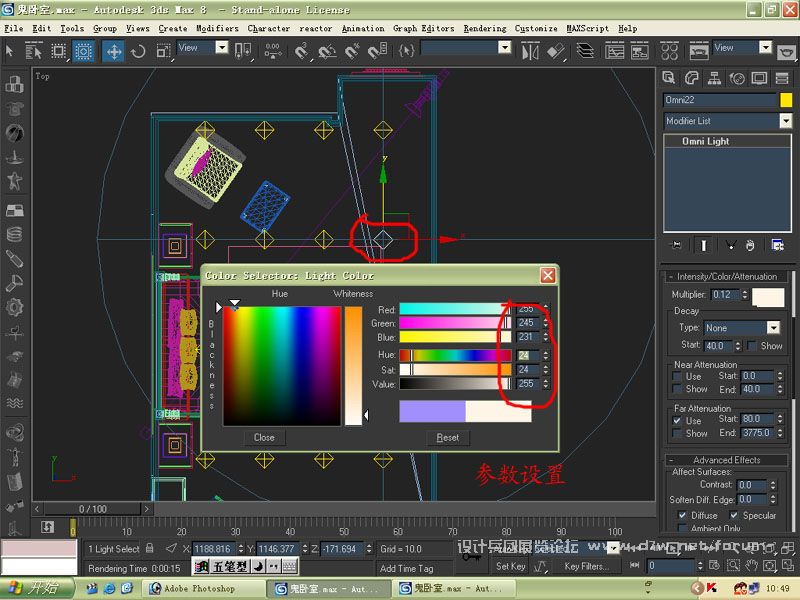This screenshot has height=600, width=800.
Task: Click Reset in the Color Selector
Action: click(447, 438)
